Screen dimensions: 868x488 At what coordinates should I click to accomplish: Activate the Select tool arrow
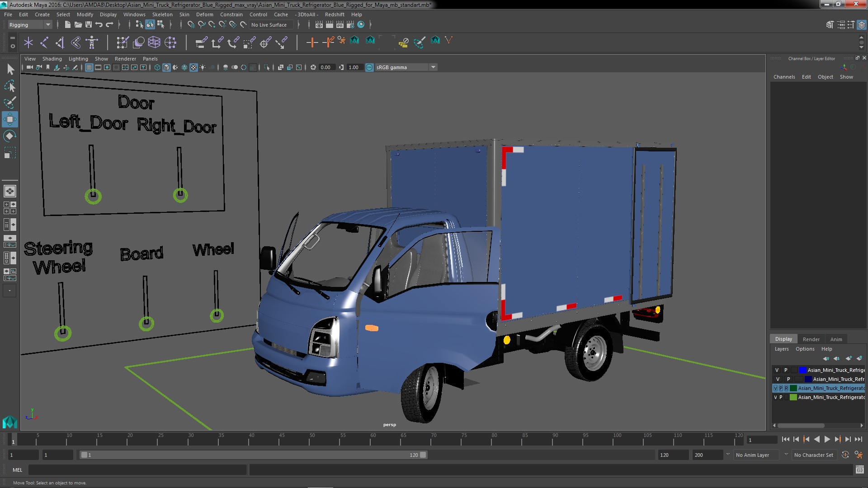[x=10, y=69]
